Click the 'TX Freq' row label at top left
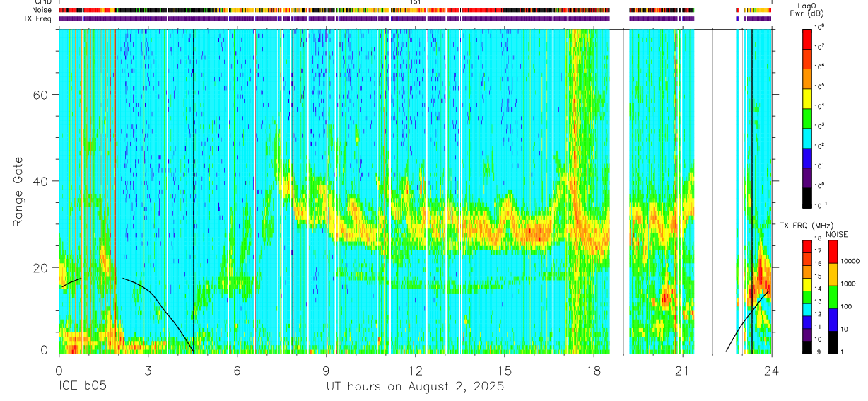Screen dimensions: 868x401 point(39,18)
